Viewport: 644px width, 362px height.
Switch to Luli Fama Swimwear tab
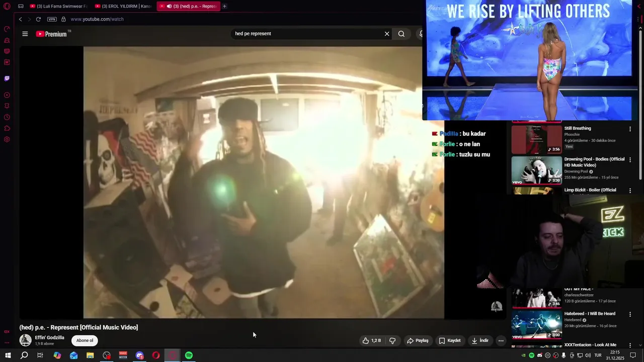pyautogui.click(x=58, y=6)
